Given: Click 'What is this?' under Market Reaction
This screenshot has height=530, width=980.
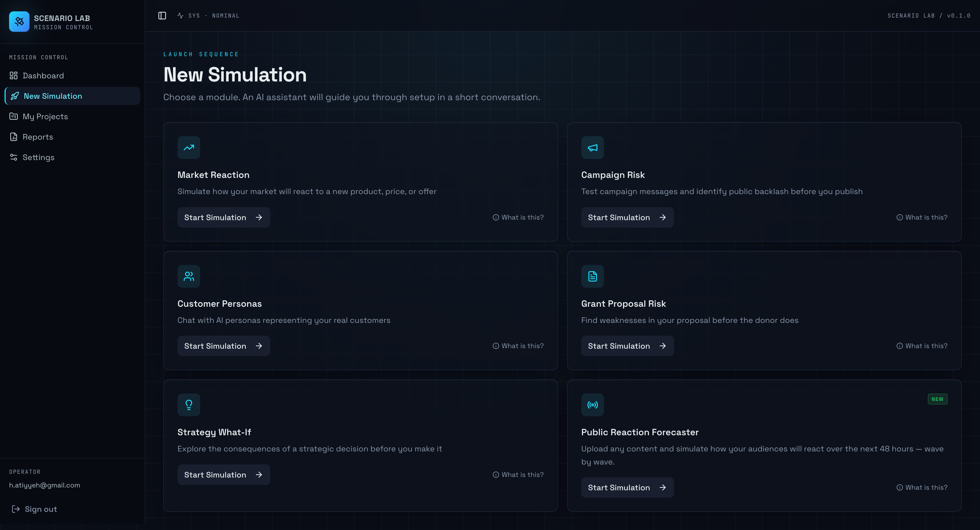Looking at the screenshot, I should (518, 217).
